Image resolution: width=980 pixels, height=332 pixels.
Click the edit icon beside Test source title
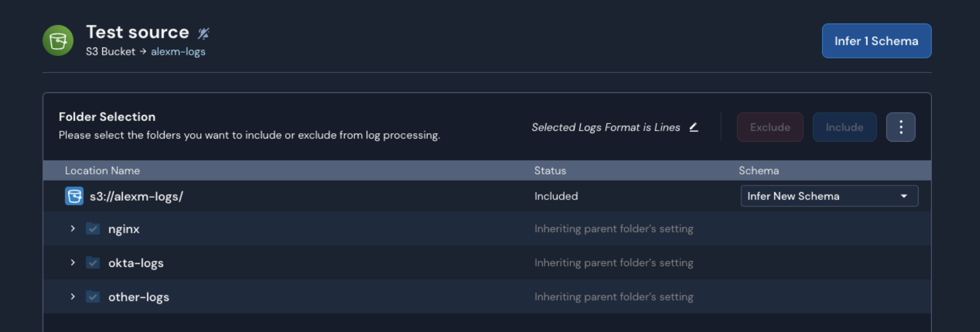[204, 33]
